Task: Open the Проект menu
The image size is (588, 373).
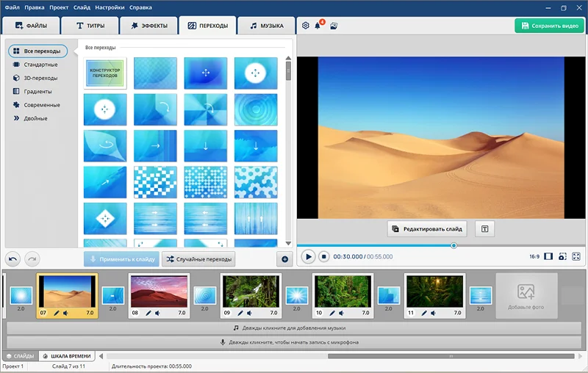Action: click(x=59, y=7)
